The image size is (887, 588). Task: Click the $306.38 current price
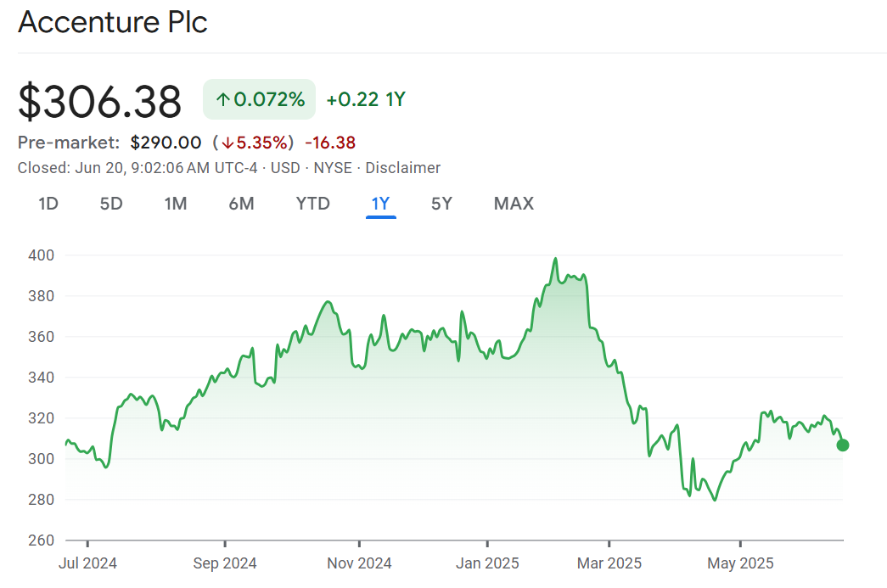(x=100, y=102)
